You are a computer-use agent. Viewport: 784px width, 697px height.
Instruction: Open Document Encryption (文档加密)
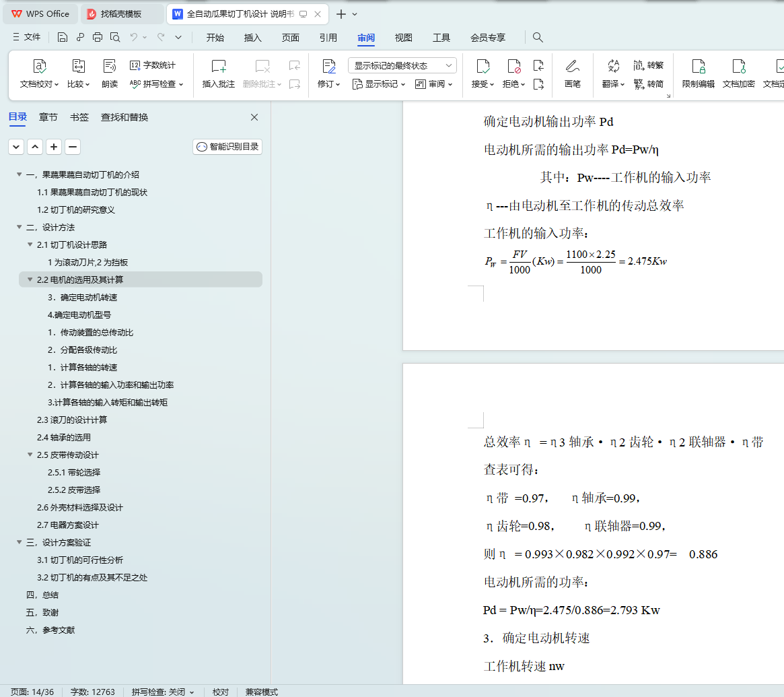coord(738,73)
